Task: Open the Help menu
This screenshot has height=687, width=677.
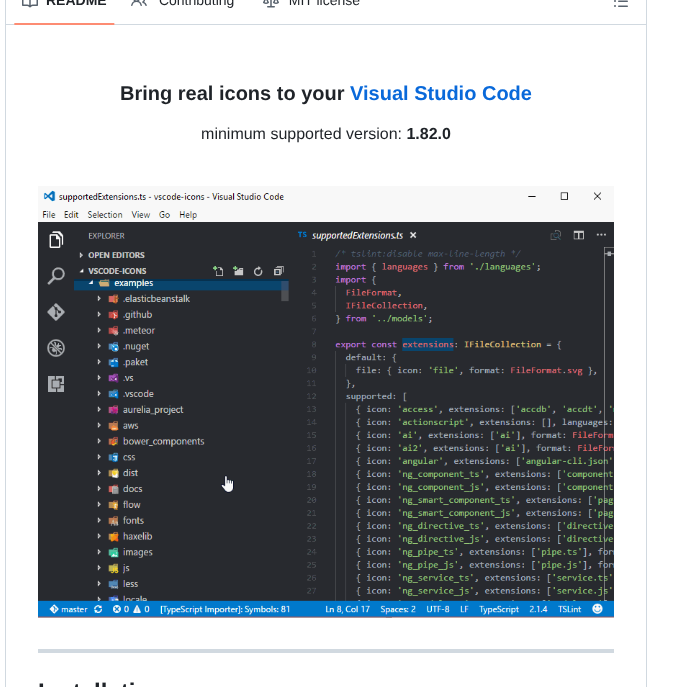Action: pos(188,215)
